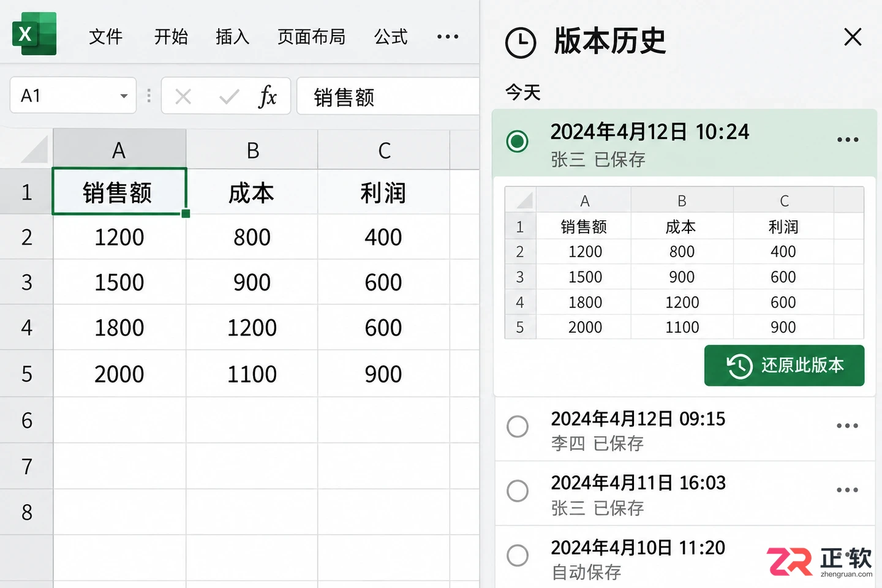Click 2024年4月12日 10:24 version title
The height and width of the screenshot is (588, 882).
tap(649, 132)
